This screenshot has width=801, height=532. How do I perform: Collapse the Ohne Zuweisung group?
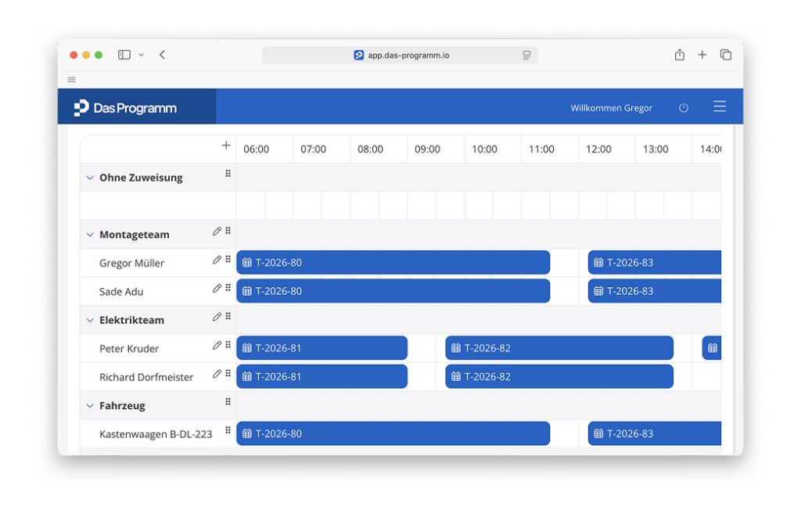pos(90,178)
